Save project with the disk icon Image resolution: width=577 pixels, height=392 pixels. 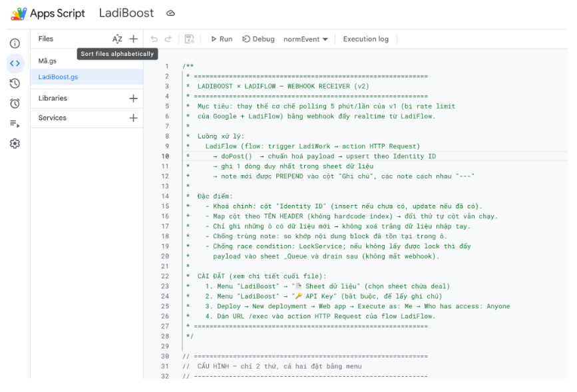tap(189, 39)
